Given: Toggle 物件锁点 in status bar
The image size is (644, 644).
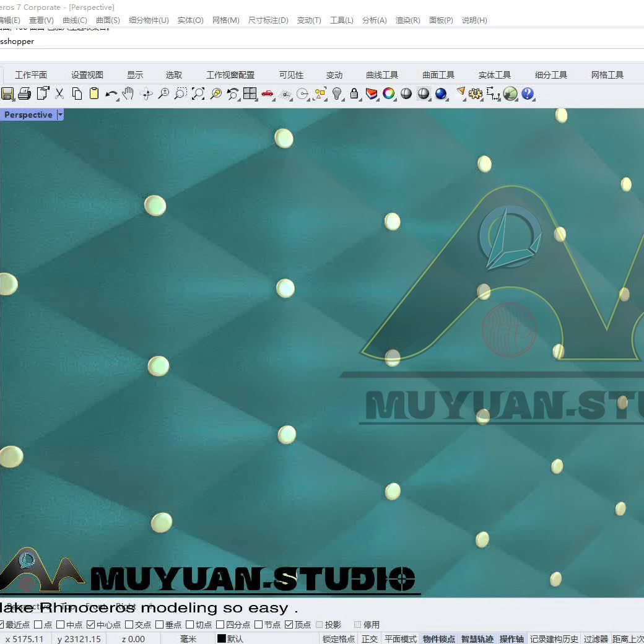Looking at the screenshot, I should click(439, 638).
